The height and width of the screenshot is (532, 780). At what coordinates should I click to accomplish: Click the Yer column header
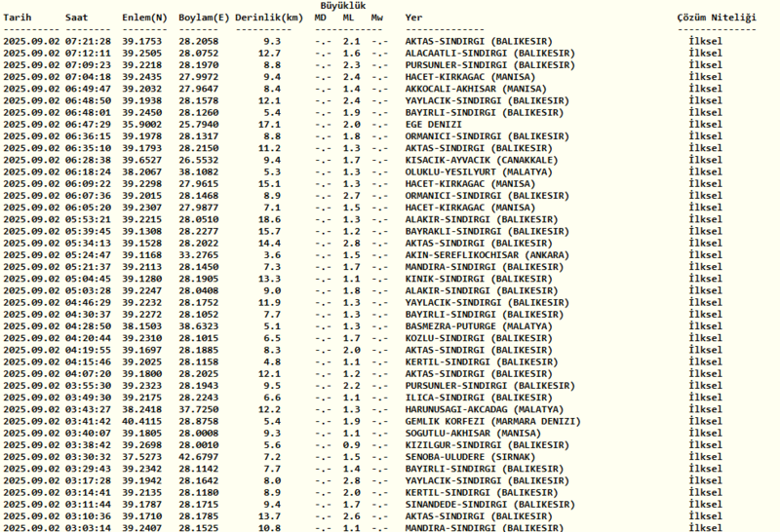pyautogui.click(x=414, y=18)
